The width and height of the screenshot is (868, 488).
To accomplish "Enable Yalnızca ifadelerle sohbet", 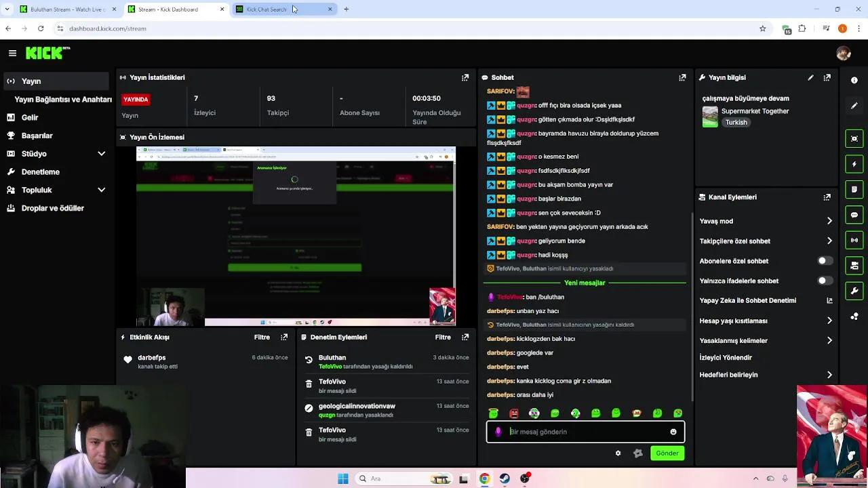I will [x=824, y=281].
